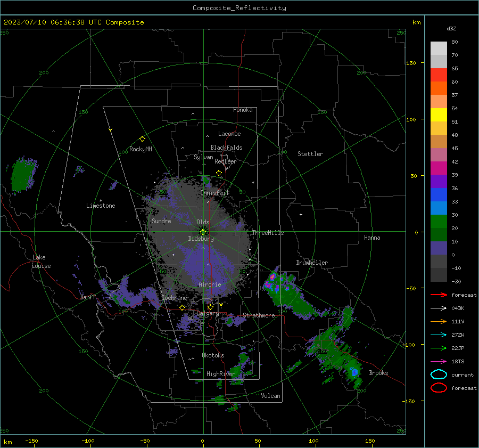Click the Airdrie city label

click(x=210, y=284)
